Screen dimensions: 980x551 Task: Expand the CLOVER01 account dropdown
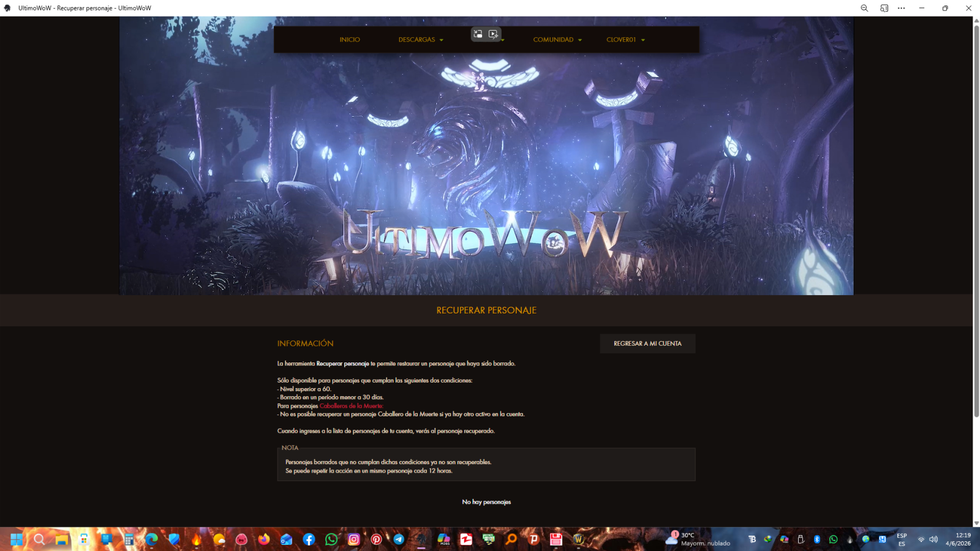coord(625,40)
